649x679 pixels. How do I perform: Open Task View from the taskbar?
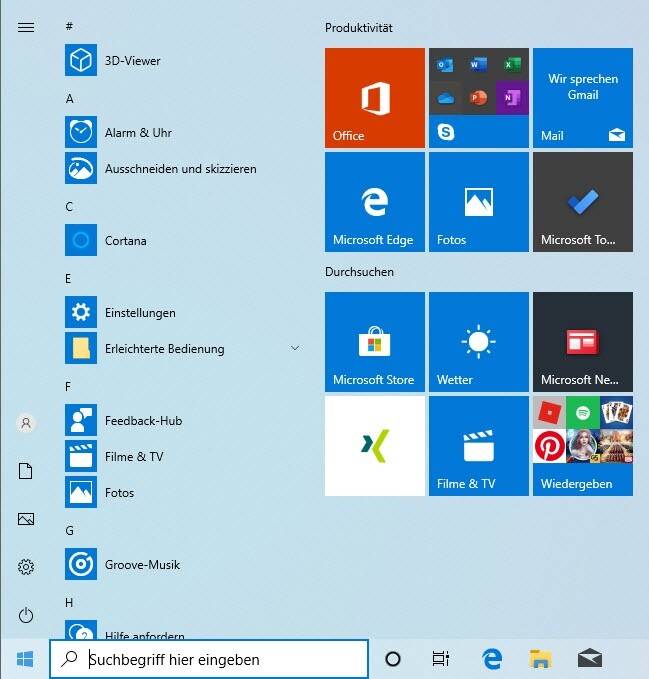[440, 659]
